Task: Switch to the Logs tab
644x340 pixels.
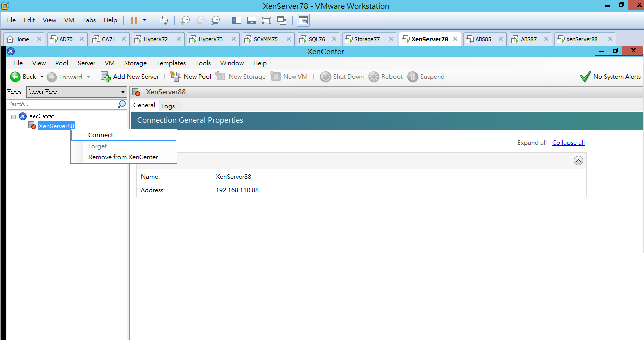Action: click(170, 106)
